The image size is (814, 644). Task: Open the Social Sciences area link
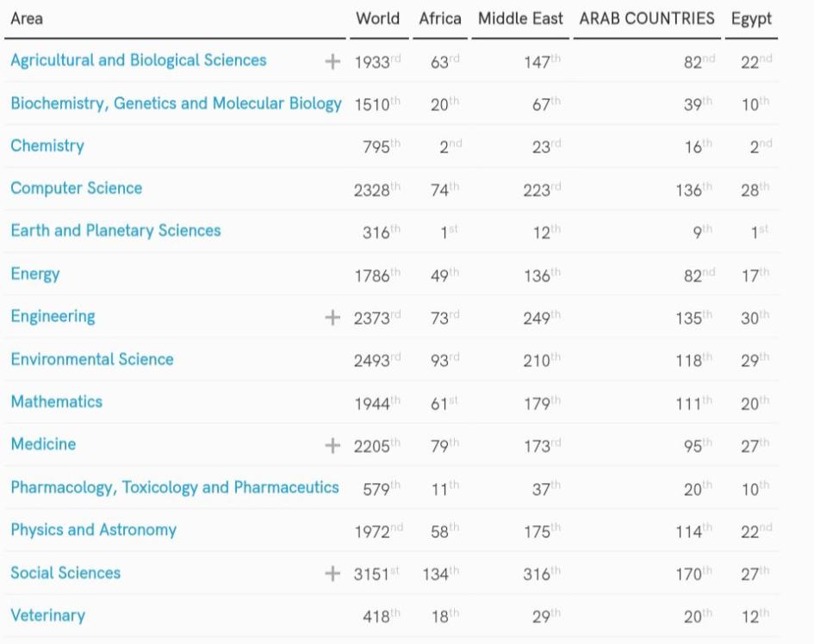tap(65, 573)
